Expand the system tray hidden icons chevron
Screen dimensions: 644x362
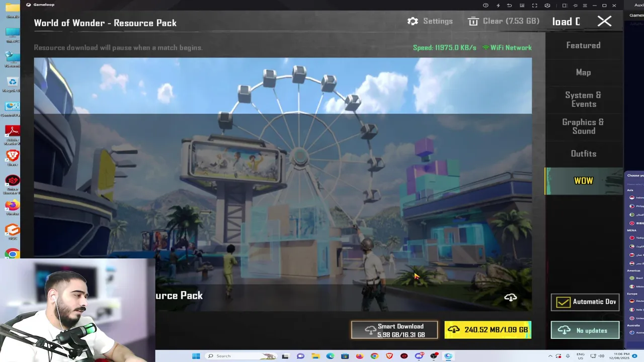[550, 356]
